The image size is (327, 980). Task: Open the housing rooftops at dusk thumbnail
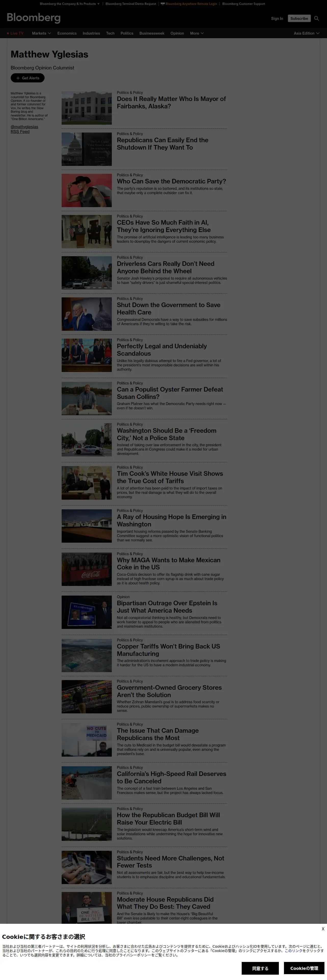(87, 526)
